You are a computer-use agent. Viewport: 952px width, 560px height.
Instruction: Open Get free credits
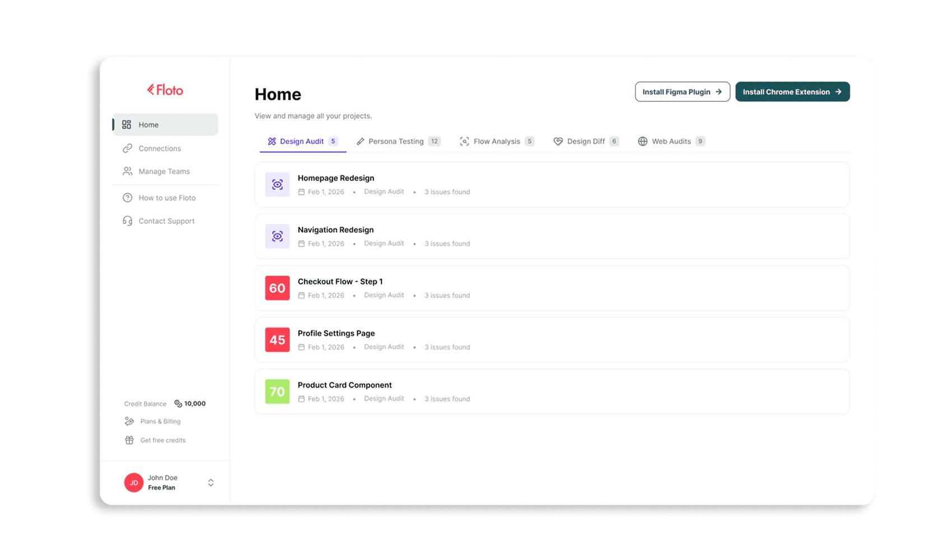[155, 440]
